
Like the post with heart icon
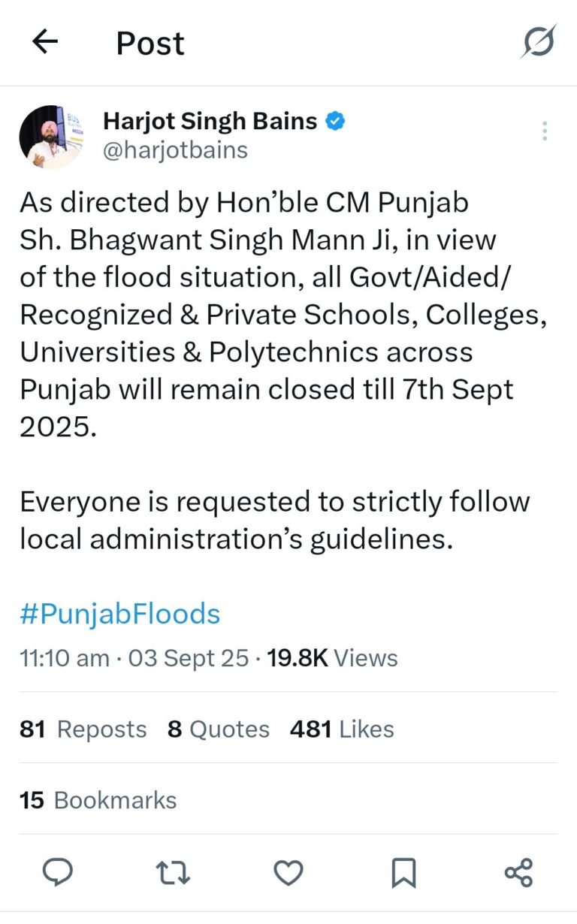[x=288, y=873]
